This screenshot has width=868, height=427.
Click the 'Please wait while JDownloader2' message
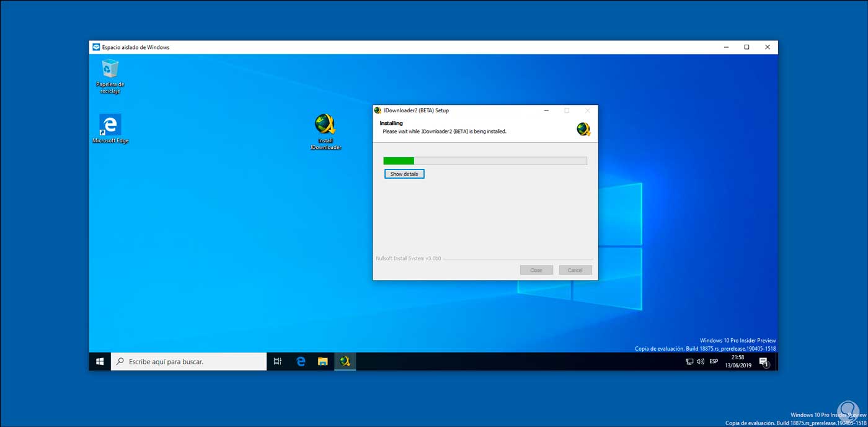pyautogui.click(x=445, y=132)
